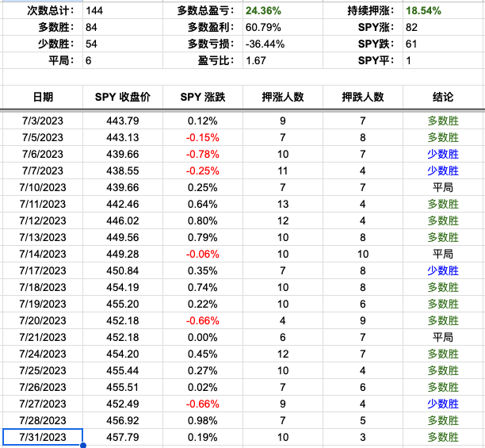Select closing price 454.20
Screen dimensions: 485x448
pyautogui.click(x=123, y=354)
